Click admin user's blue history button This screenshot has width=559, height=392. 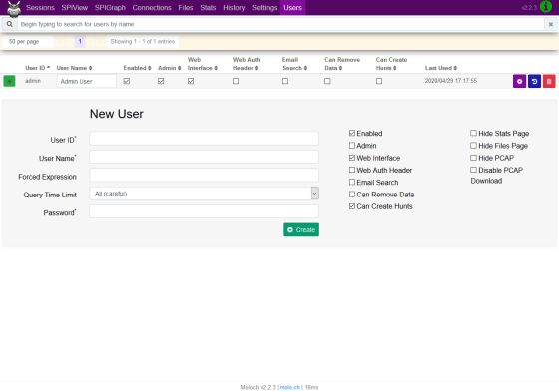point(534,81)
